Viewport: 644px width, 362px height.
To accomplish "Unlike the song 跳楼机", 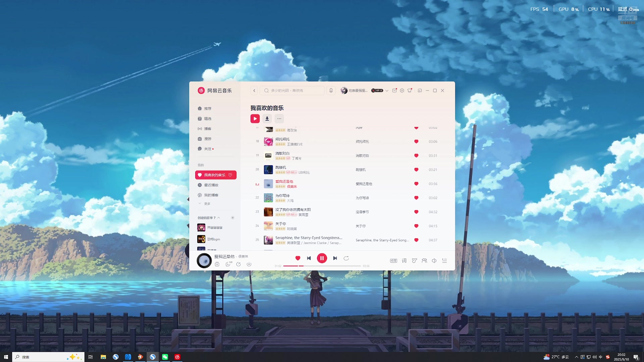I will click(416, 170).
